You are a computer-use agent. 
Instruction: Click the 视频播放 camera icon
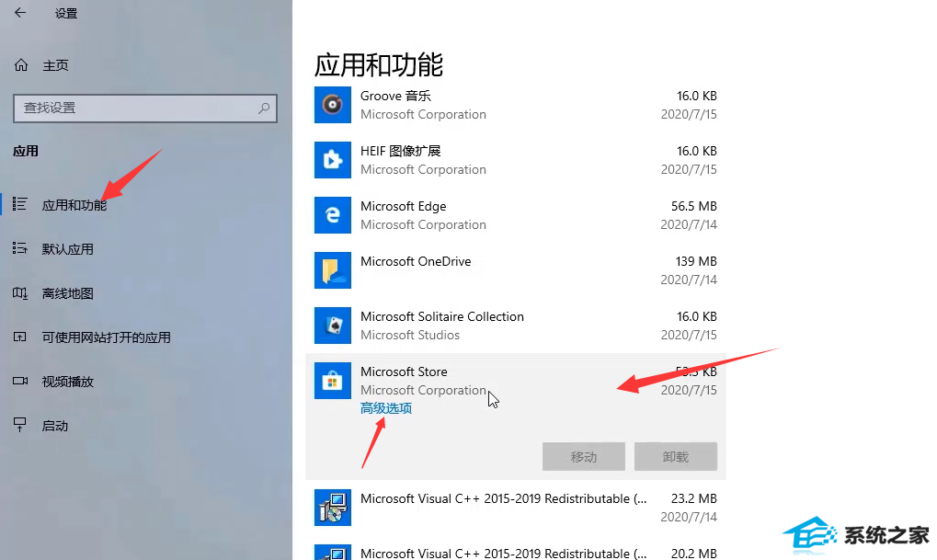(19, 381)
